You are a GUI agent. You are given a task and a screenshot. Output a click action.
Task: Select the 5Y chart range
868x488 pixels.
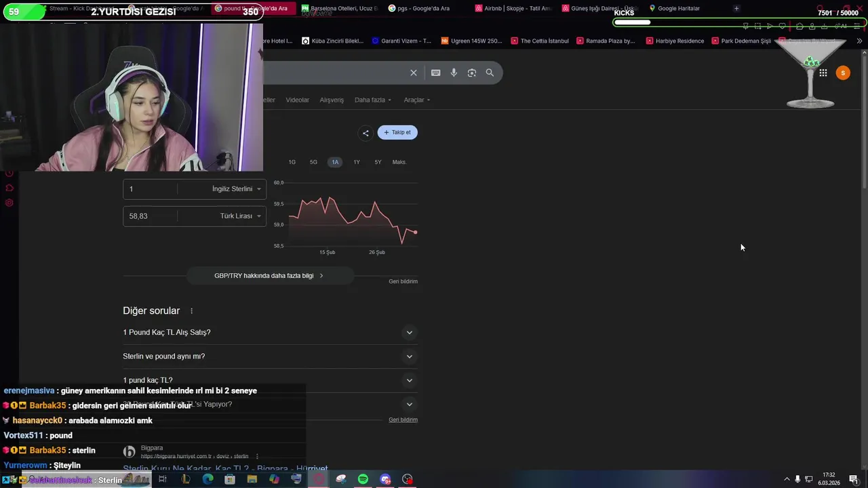pyautogui.click(x=378, y=162)
